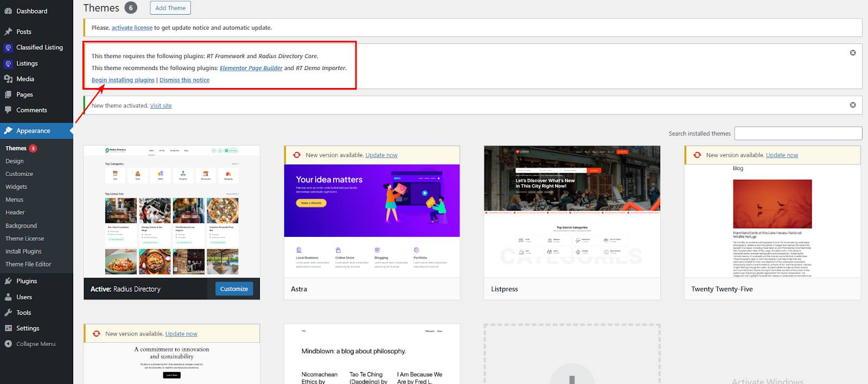
Task: Dismiss the required plugins notice
Action: (853, 53)
